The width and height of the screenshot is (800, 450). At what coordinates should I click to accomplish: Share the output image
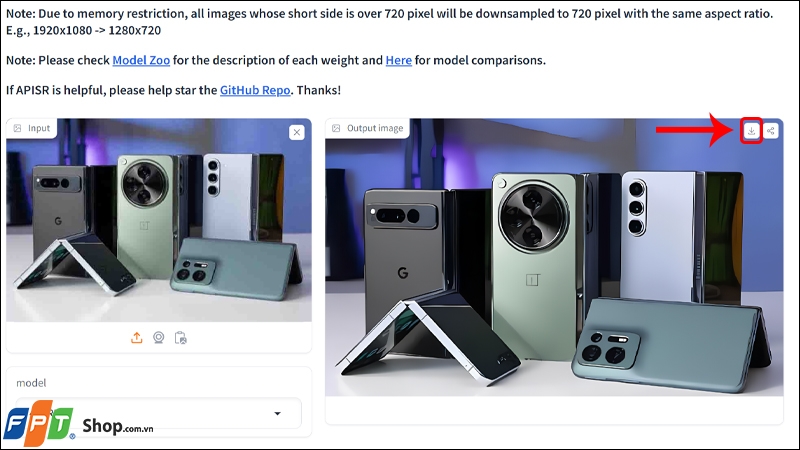point(770,131)
